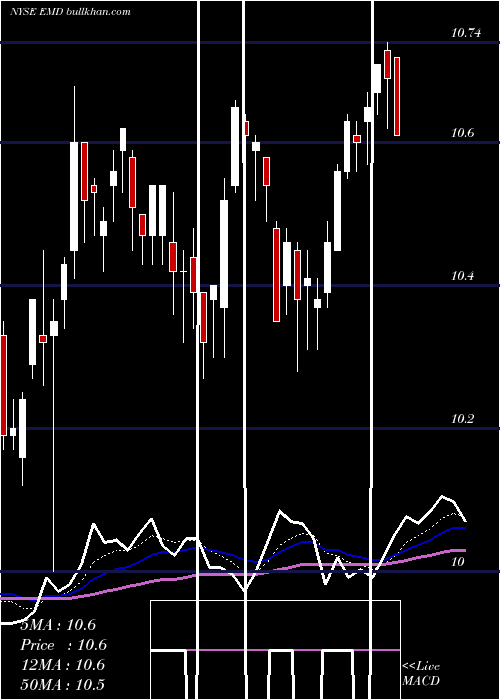
Task: Click the <<Live MACD label
Action: point(421,673)
